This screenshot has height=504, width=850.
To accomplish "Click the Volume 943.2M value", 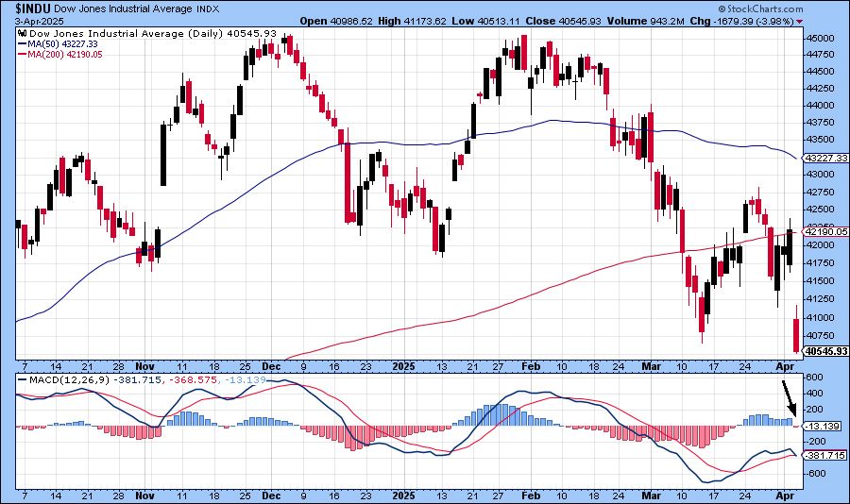I will (x=646, y=21).
